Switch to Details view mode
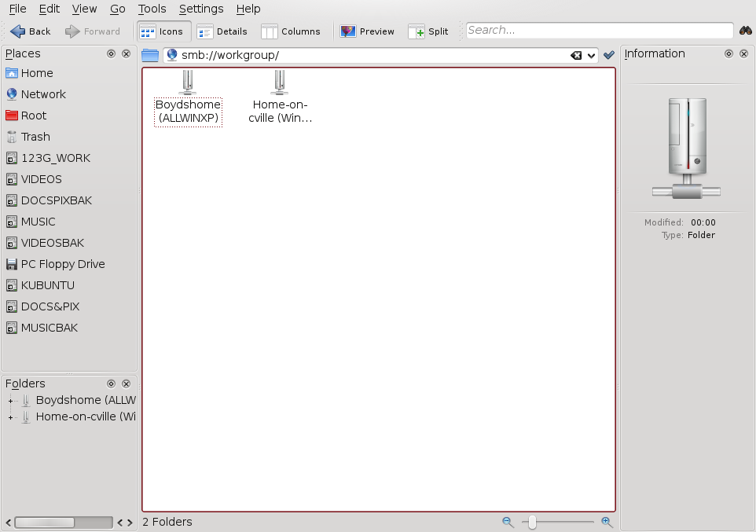The width and height of the screenshot is (756, 532). 222,31
